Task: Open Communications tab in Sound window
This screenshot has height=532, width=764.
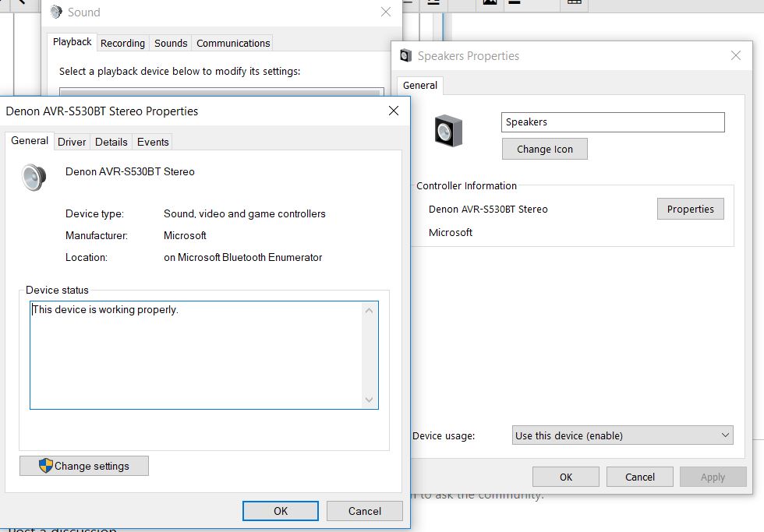Action: (x=233, y=44)
